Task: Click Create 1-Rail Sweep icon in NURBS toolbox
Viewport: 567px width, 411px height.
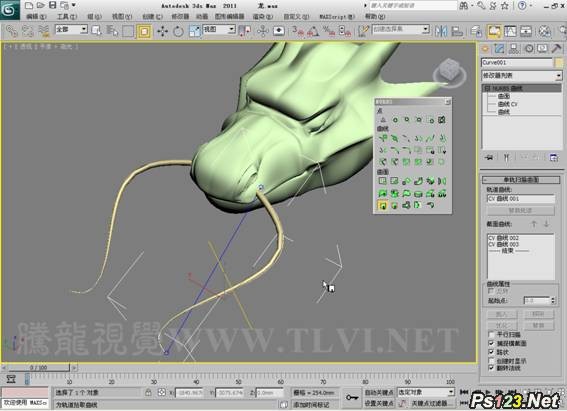Action: [383, 205]
